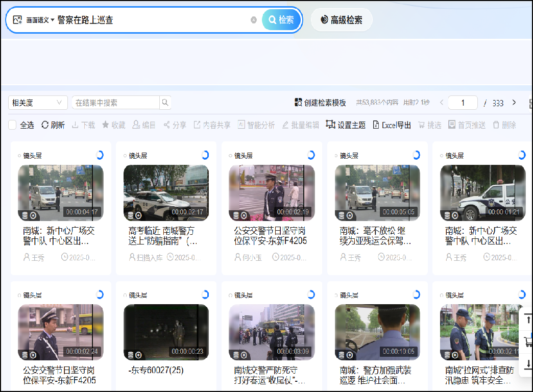
Task: Open the 公安交警节日坚守岗位 video thumbnail
Action: [x=271, y=192]
